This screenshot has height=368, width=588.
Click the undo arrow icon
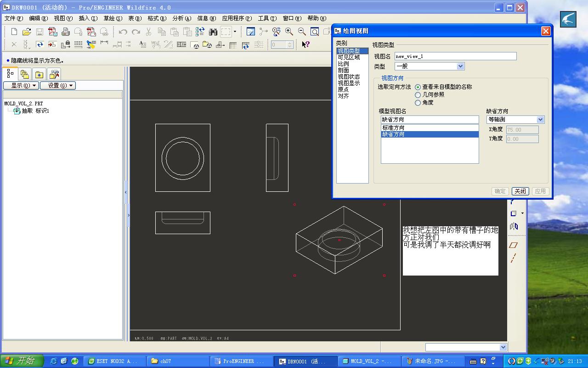pyautogui.click(x=123, y=32)
